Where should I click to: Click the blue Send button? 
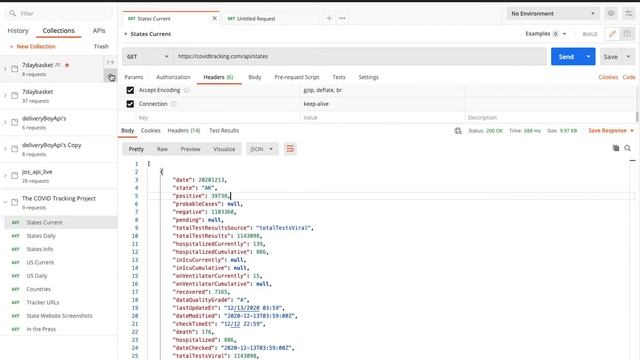pos(566,56)
